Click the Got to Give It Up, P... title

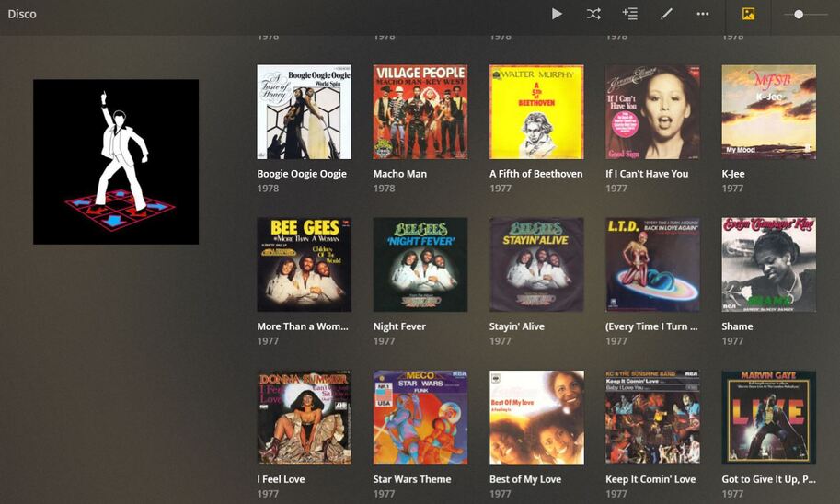coord(769,479)
